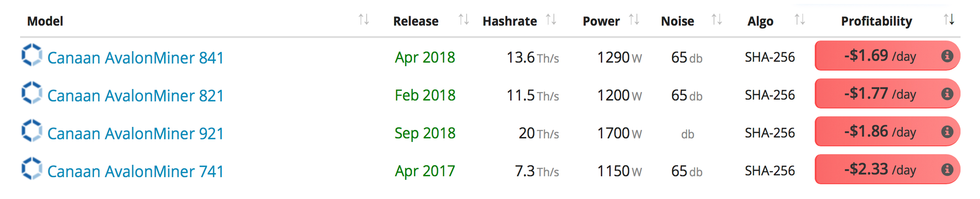980x199 pixels.
Task: Open info icon for -$2.33/day profitability
Action: pyautogui.click(x=947, y=169)
